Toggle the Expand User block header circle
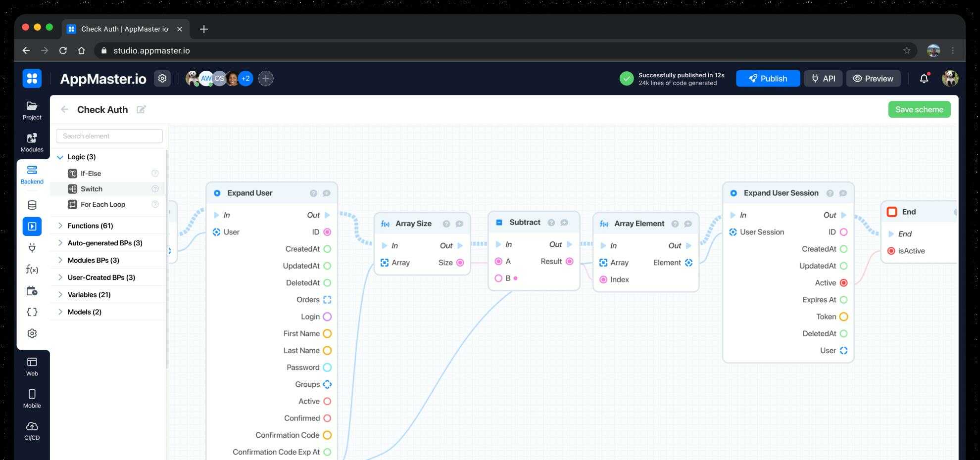 [x=217, y=193]
